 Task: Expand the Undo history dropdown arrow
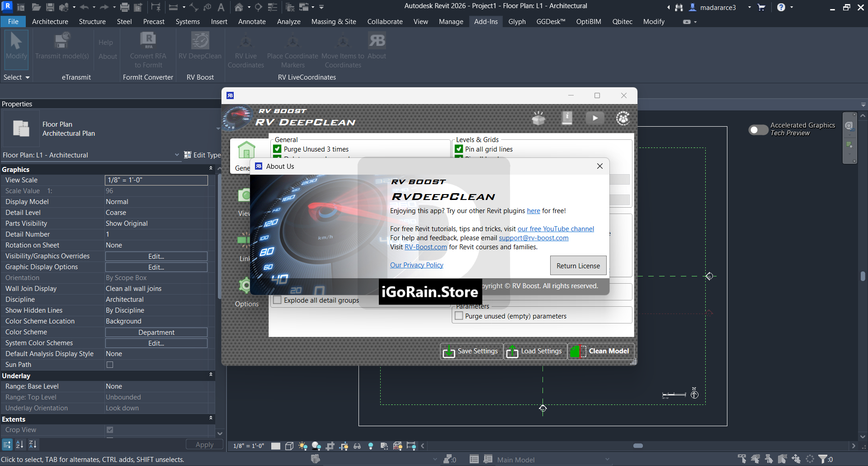[94, 7]
